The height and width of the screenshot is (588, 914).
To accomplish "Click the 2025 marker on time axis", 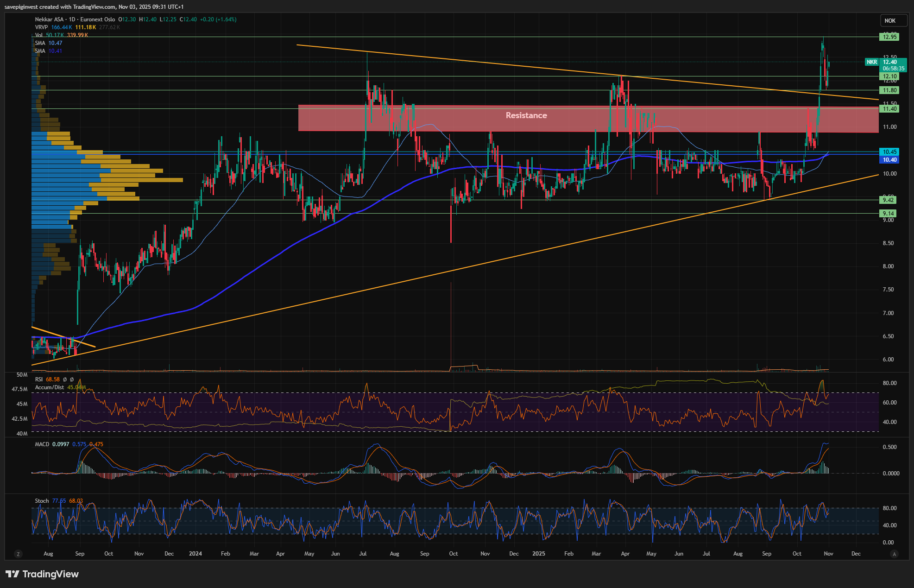I will pyautogui.click(x=539, y=554).
